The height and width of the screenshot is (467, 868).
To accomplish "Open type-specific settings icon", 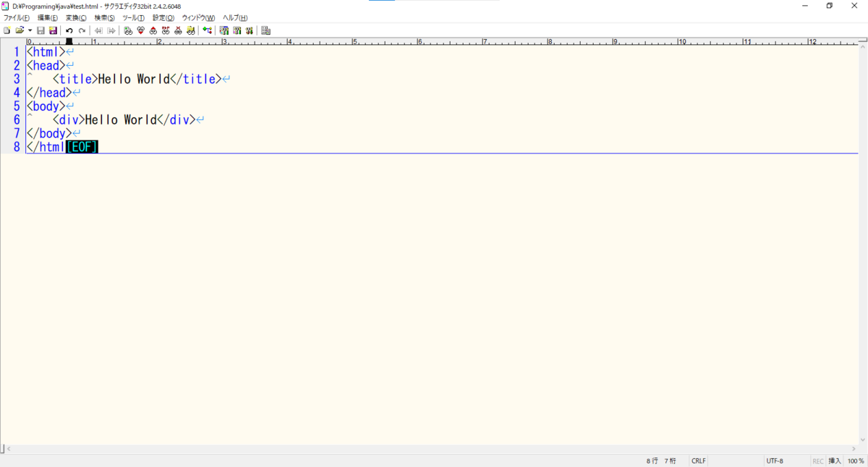I will pos(224,30).
